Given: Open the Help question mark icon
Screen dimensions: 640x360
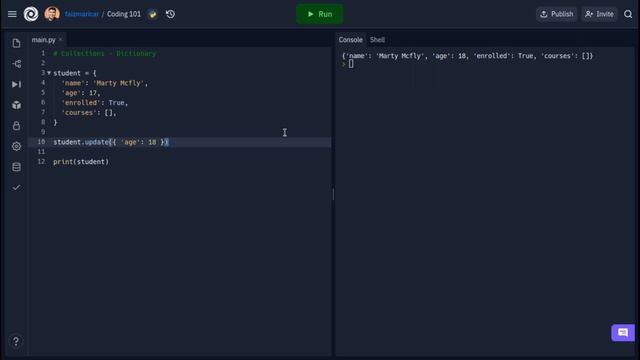Looking at the screenshot, I should pyautogui.click(x=16, y=341).
